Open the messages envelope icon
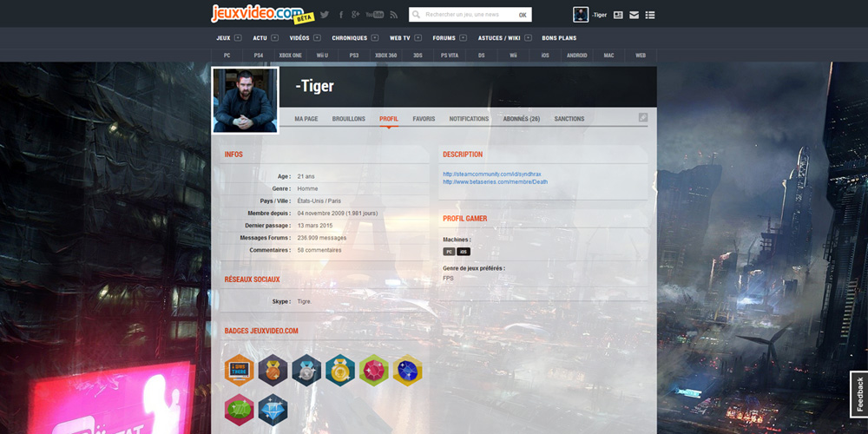 tap(634, 15)
